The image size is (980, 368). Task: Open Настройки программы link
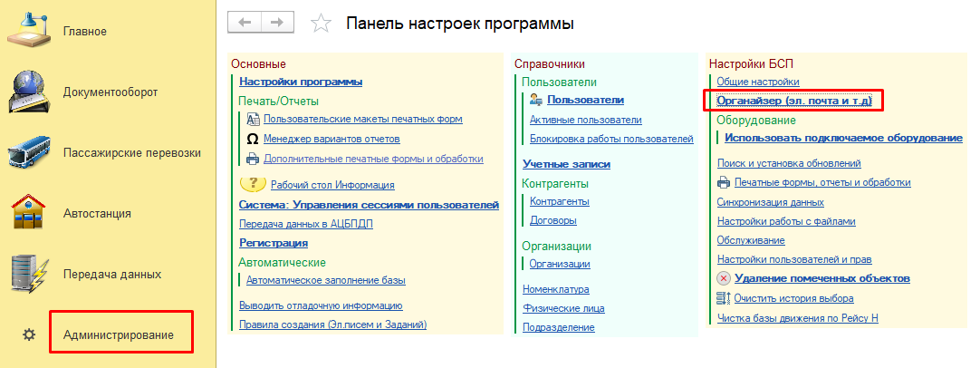coord(301,82)
